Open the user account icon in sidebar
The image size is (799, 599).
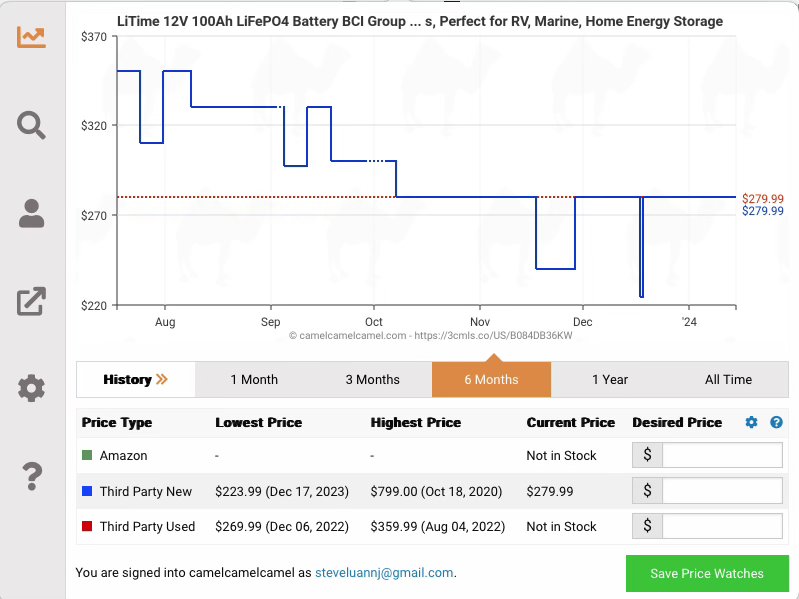(x=31, y=213)
